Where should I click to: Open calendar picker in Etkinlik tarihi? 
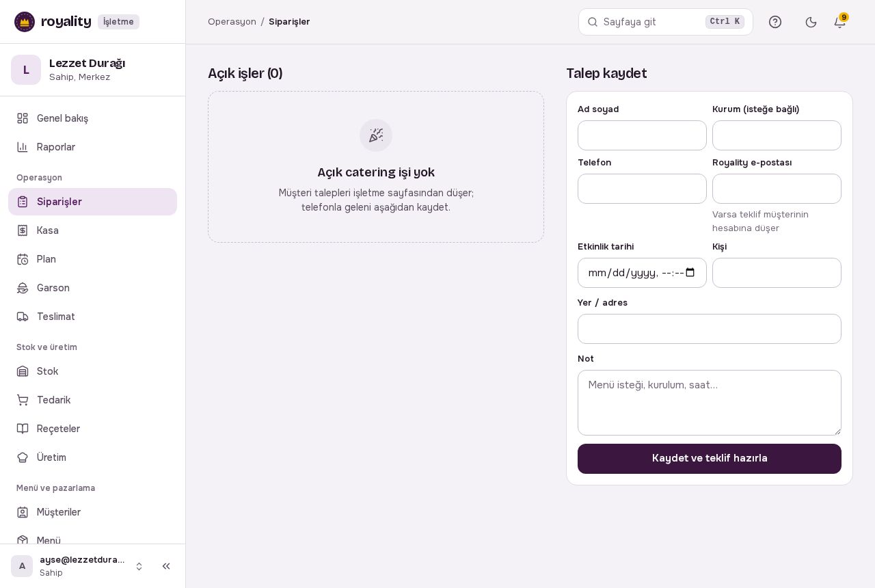point(690,273)
